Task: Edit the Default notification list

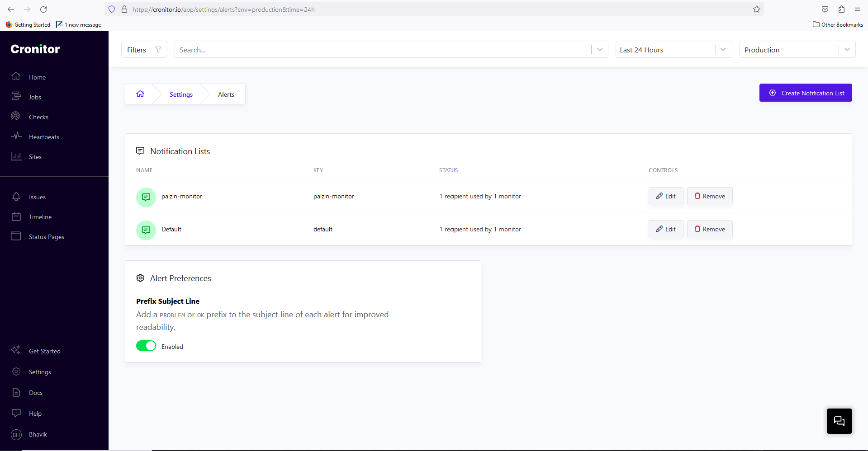Action: coord(666,229)
